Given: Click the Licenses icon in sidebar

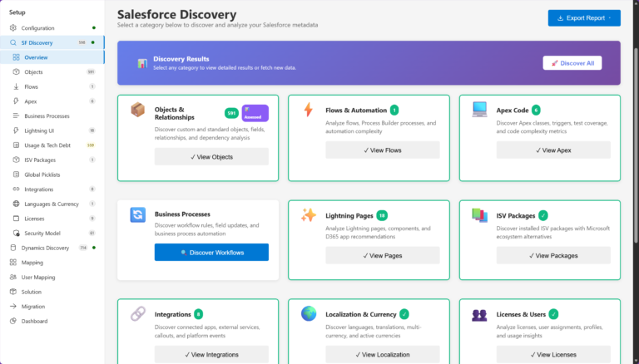Looking at the screenshot, I should pos(16,219).
